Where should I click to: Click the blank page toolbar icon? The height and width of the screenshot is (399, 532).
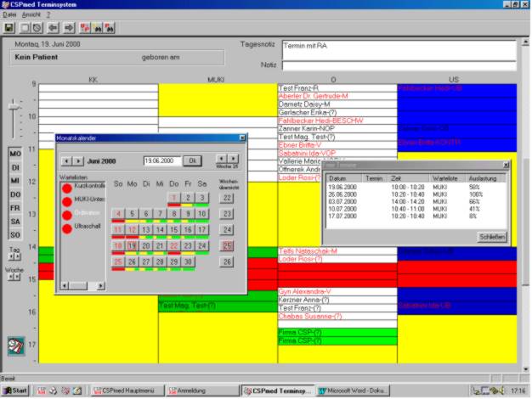[x=25, y=28]
